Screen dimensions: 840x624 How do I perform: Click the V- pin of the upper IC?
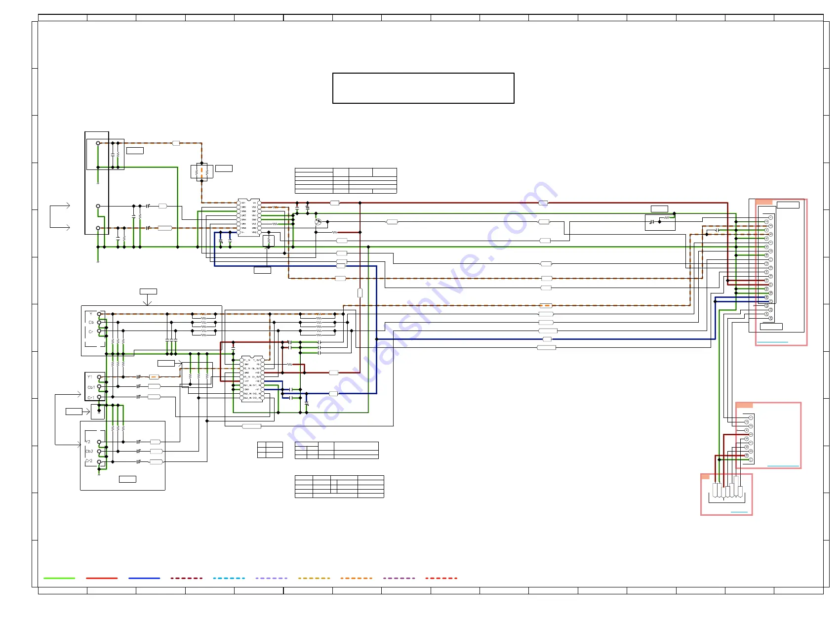click(x=239, y=232)
